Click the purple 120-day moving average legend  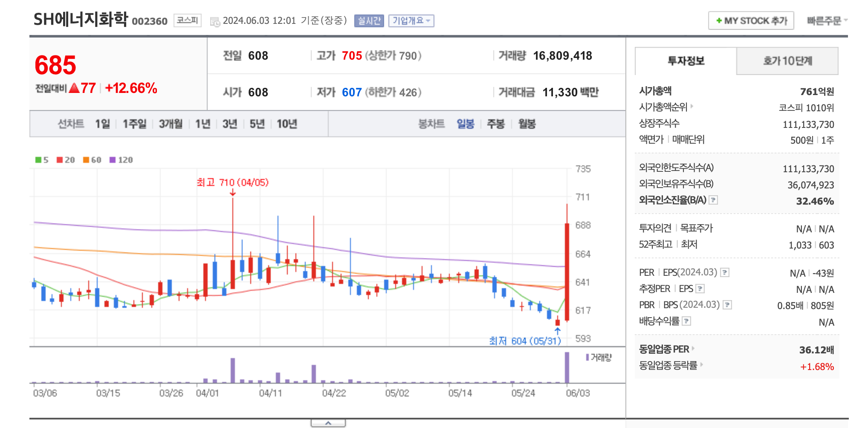tap(122, 160)
